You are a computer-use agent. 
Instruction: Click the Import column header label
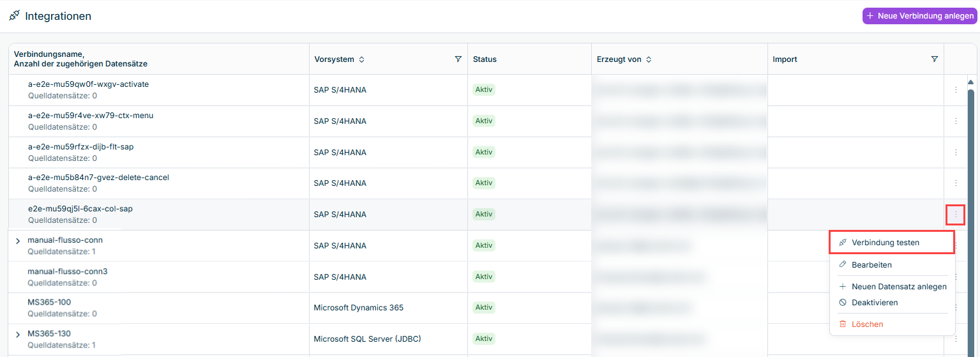[x=785, y=59]
